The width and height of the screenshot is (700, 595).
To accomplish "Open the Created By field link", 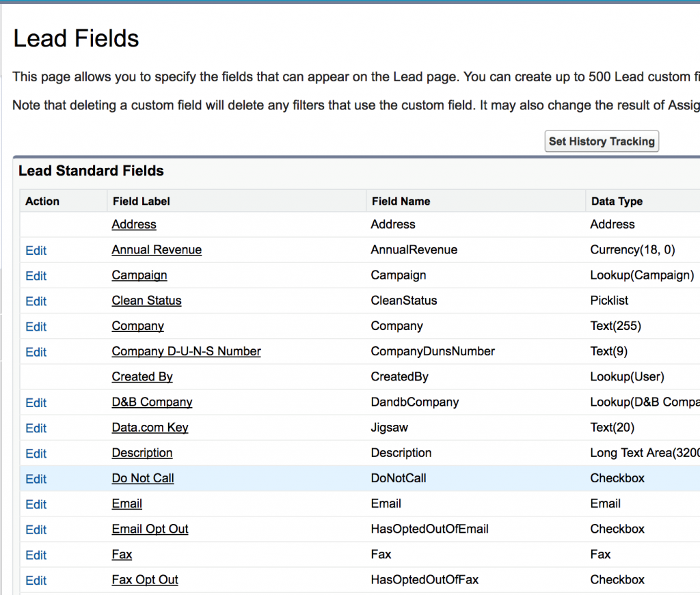I will [x=142, y=377].
